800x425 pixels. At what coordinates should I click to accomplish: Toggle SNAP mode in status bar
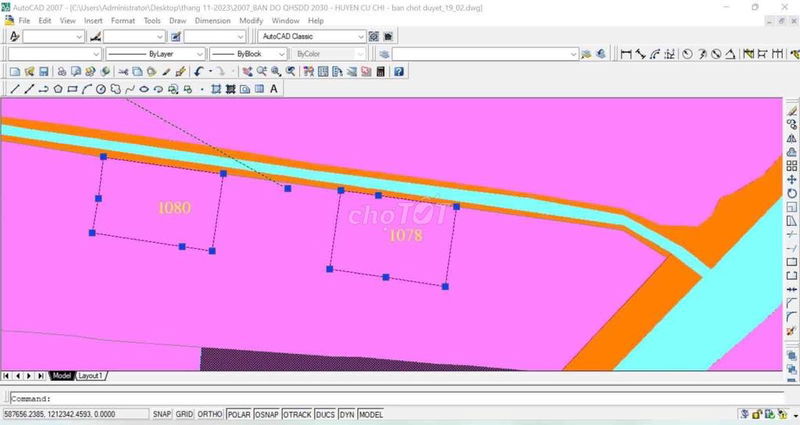pos(162,414)
